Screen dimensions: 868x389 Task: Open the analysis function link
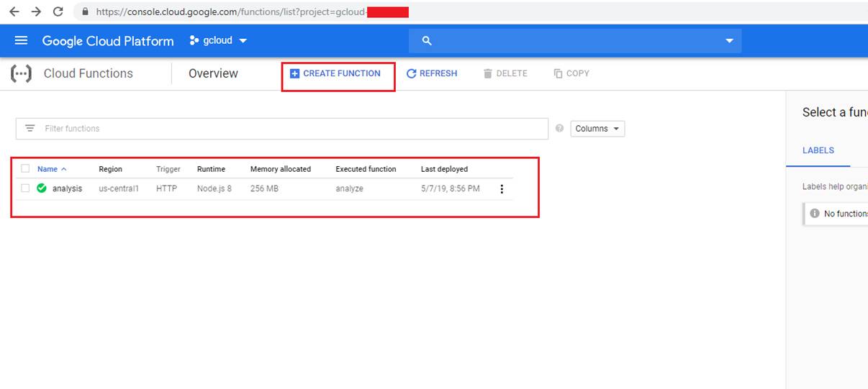(x=67, y=188)
